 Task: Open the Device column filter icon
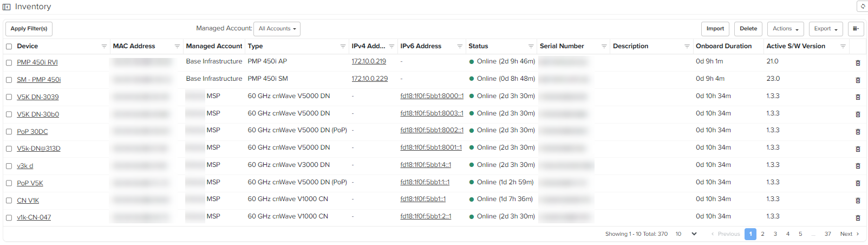(x=104, y=47)
